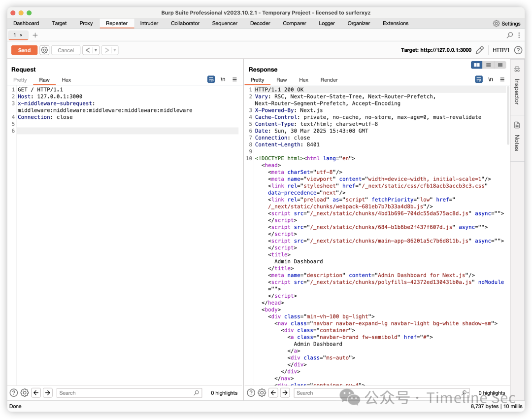This screenshot has width=532, height=419.
Task: Click the request search magnifier icon
Action: coord(197,393)
